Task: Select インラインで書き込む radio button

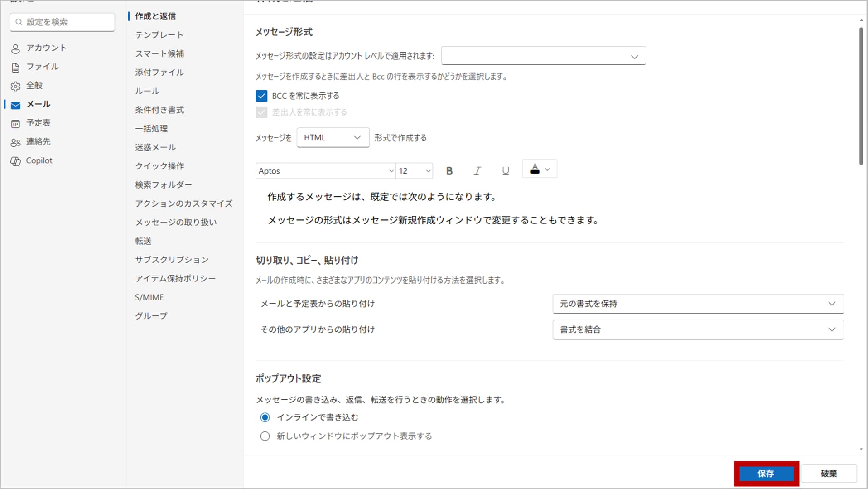Action: 265,417
